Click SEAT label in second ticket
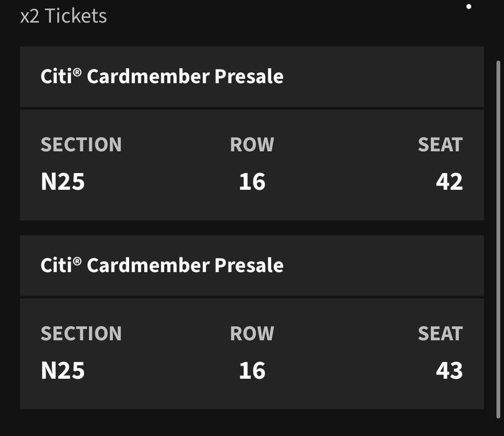The height and width of the screenshot is (436, 504). pyautogui.click(x=440, y=334)
